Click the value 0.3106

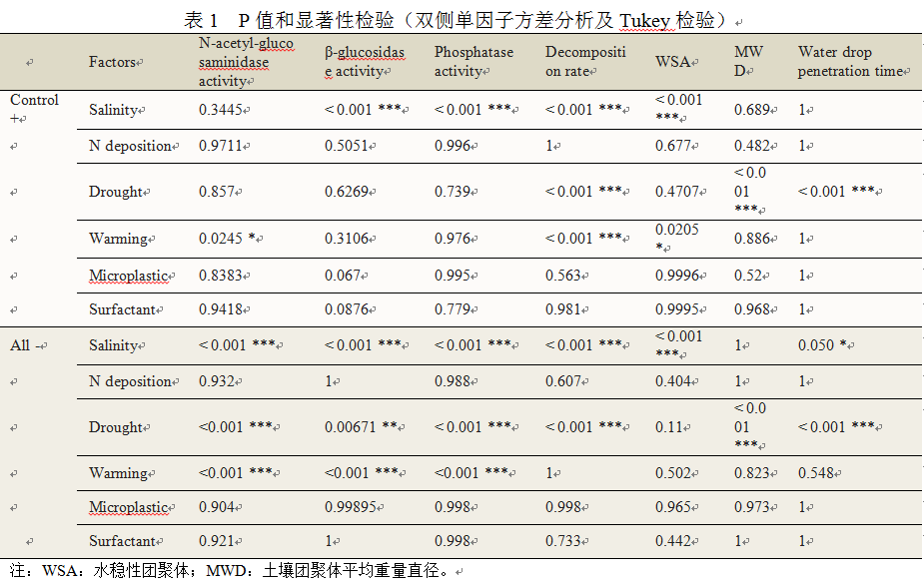click(347, 239)
